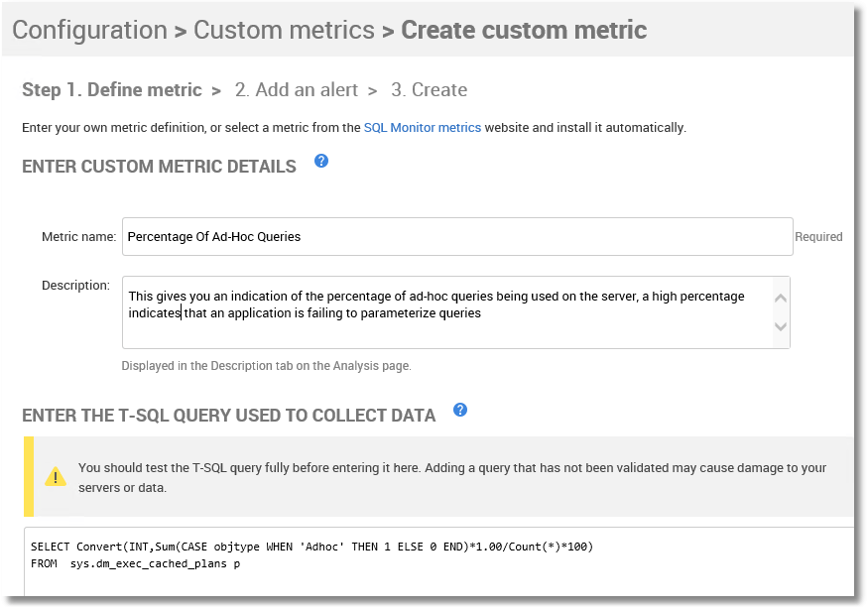Click the Metric name input field

click(x=457, y=237)
